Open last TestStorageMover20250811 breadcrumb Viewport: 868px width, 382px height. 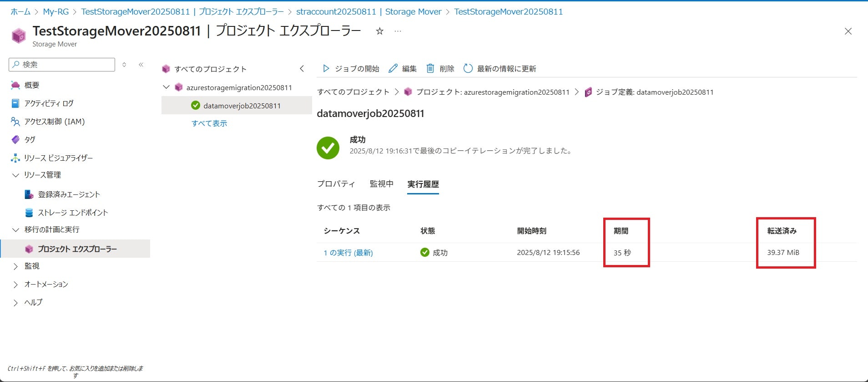(508, 12)
